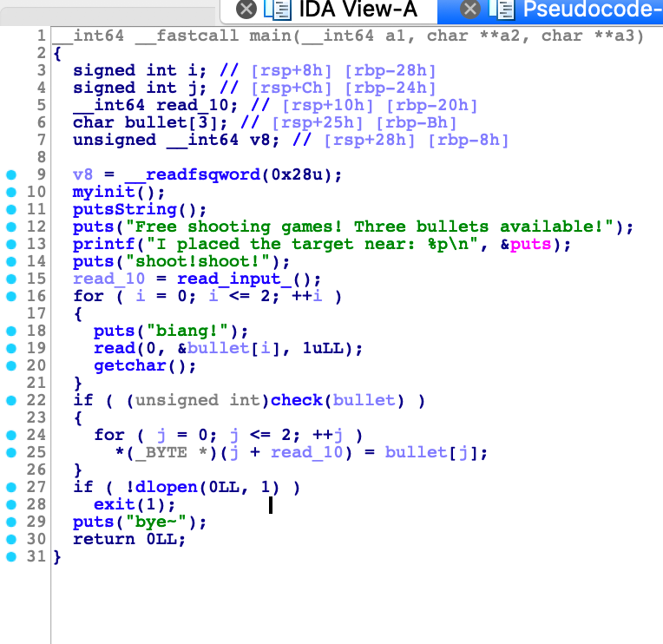Toggle breakpoint dot on line 31

(x=11, y=556)
